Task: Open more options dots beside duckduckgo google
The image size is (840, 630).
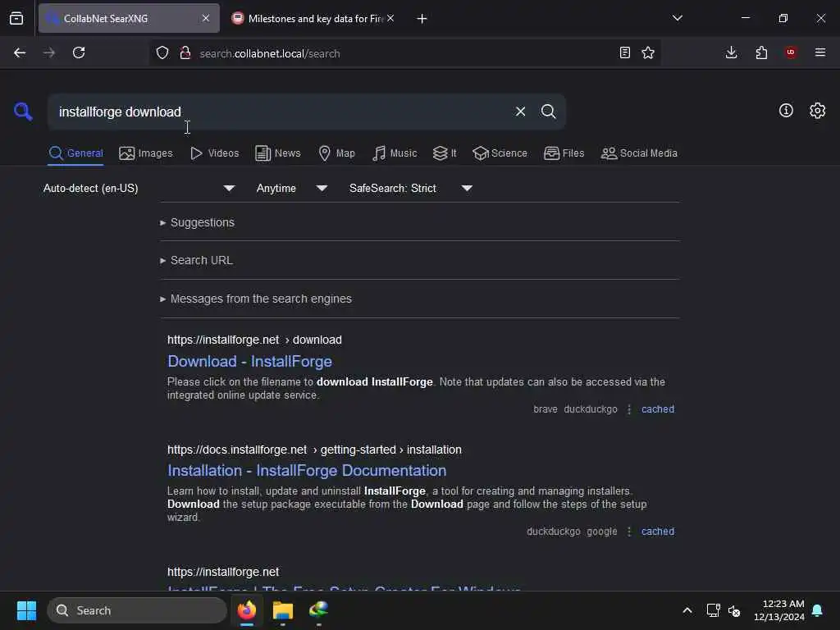Action: click(x=629, y=532)
